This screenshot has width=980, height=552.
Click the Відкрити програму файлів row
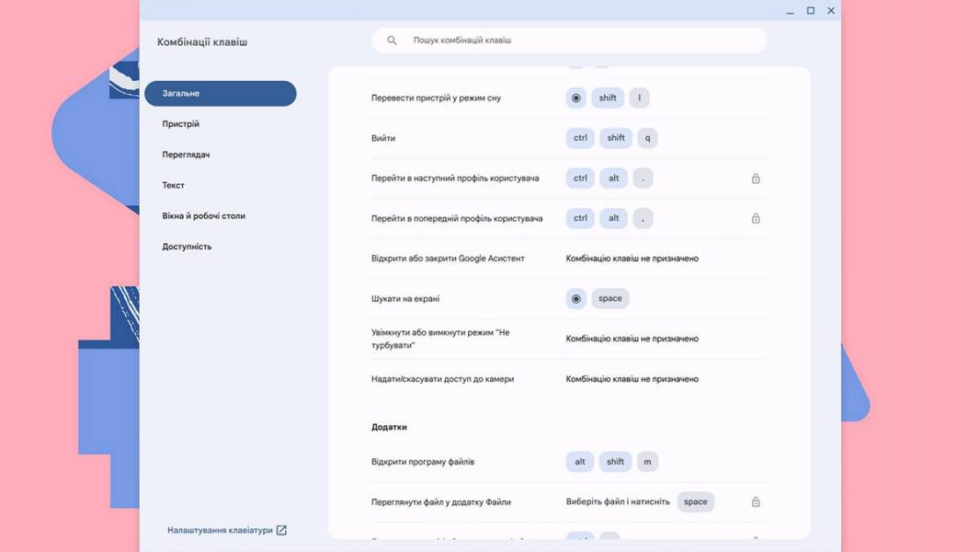[x=569, y=461]
